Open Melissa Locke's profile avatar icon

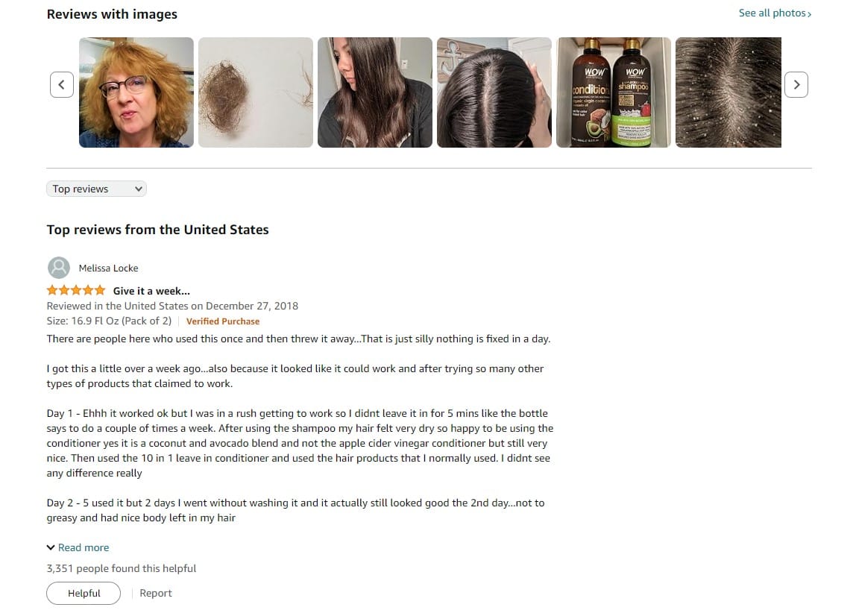tap(58, 268)
